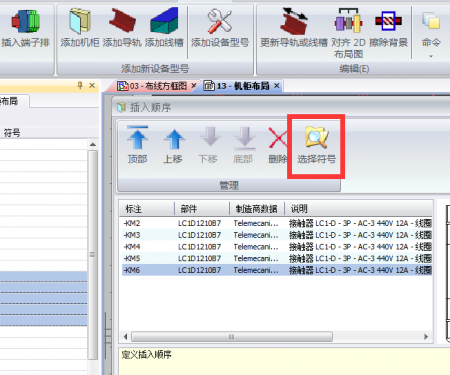Image resolution: width=450 pixels, height=375 pixels.
Task: Switch to the 03 - 布线方框图 tab
Action: point(153,86)
